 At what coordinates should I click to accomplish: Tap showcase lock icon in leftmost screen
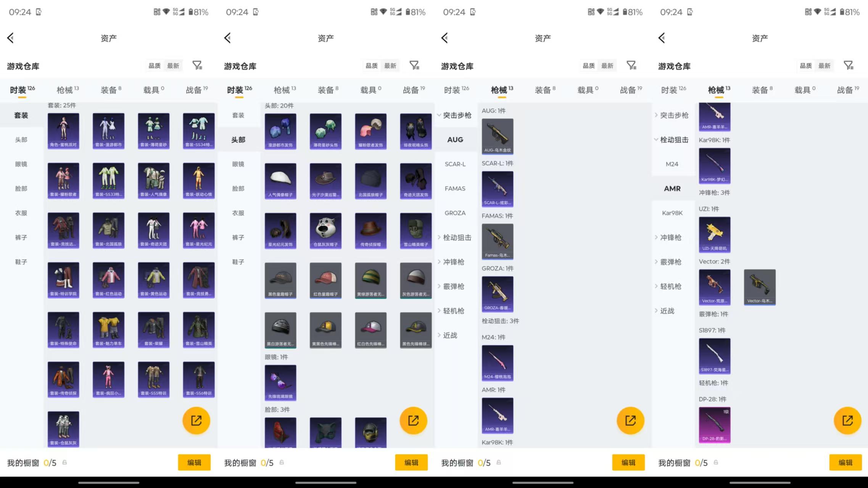(x=64, y=462)
